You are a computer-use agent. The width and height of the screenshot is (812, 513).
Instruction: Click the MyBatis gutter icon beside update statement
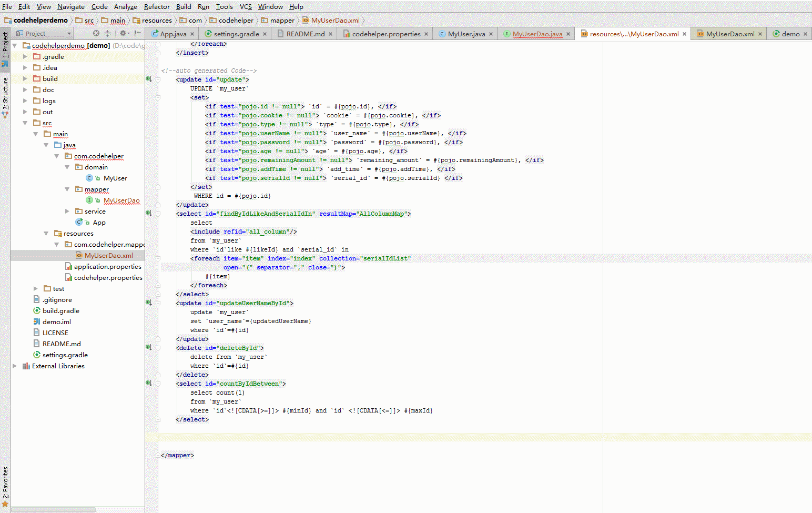(148, 78)
